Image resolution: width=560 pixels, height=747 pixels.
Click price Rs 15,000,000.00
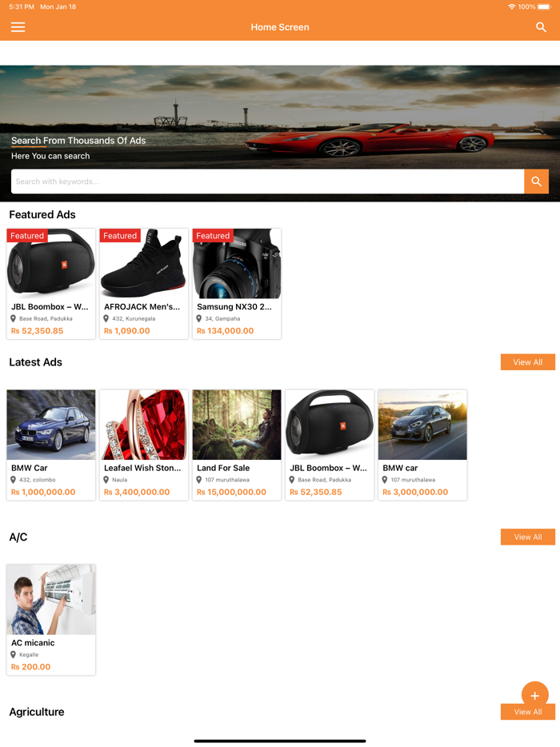pyautogui.click(x=232, y=492)
